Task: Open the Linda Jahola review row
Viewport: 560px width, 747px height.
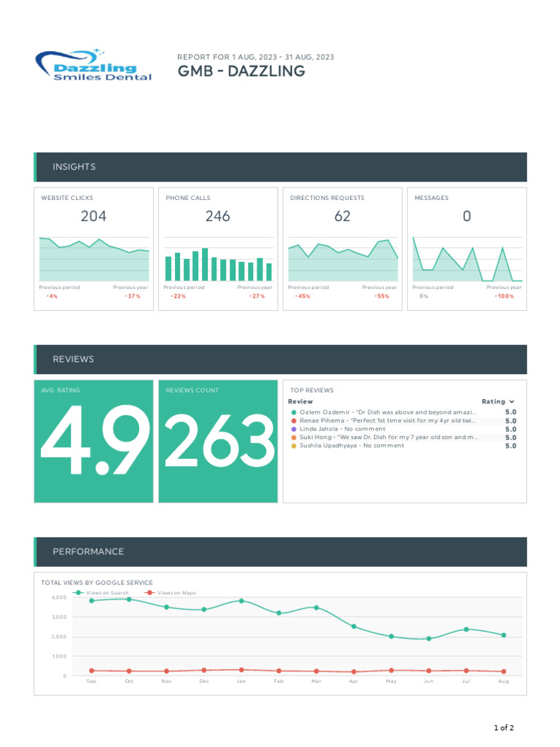Action: [402, 429]
